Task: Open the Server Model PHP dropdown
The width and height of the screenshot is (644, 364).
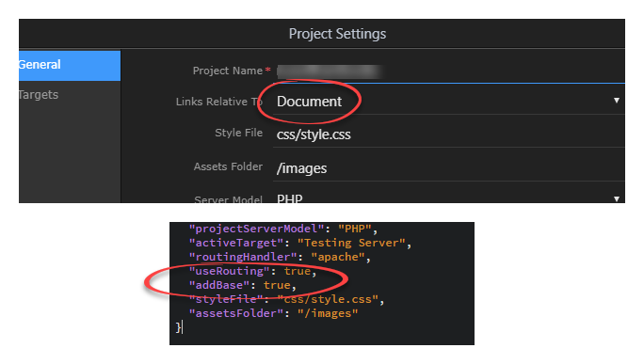Action: point(448,198)
